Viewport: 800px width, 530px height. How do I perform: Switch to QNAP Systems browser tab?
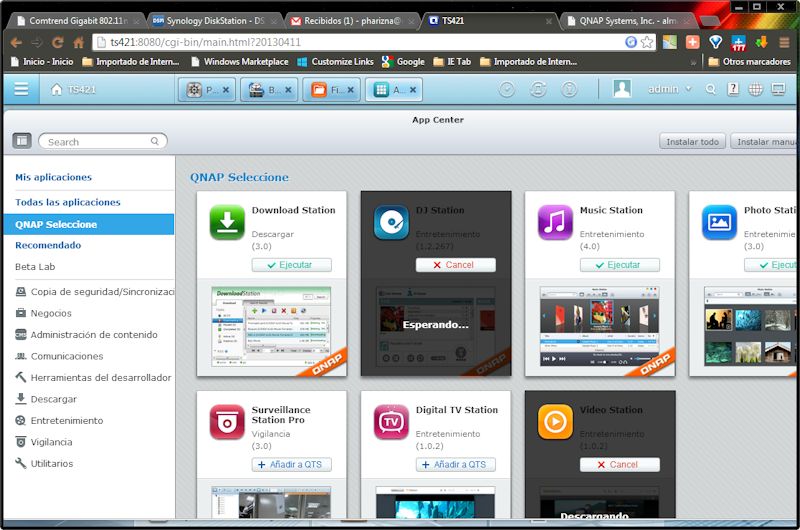628,21
